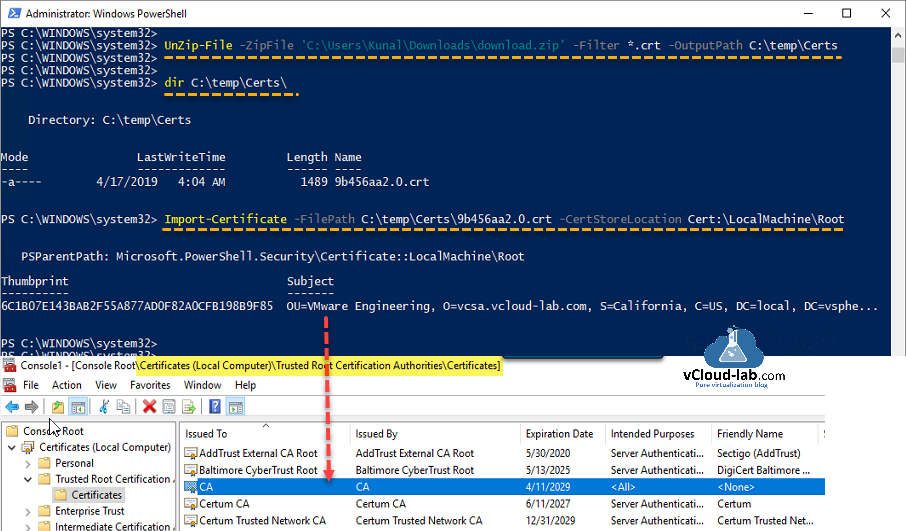The width and height of the screenshot is (906, 531).
Task: Maximize the PowerShell window
Action: [846, 13]
